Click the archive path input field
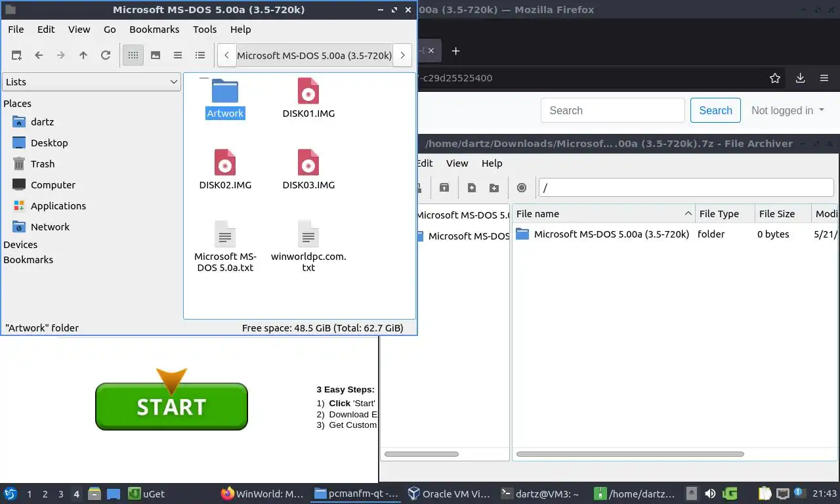 686,188
